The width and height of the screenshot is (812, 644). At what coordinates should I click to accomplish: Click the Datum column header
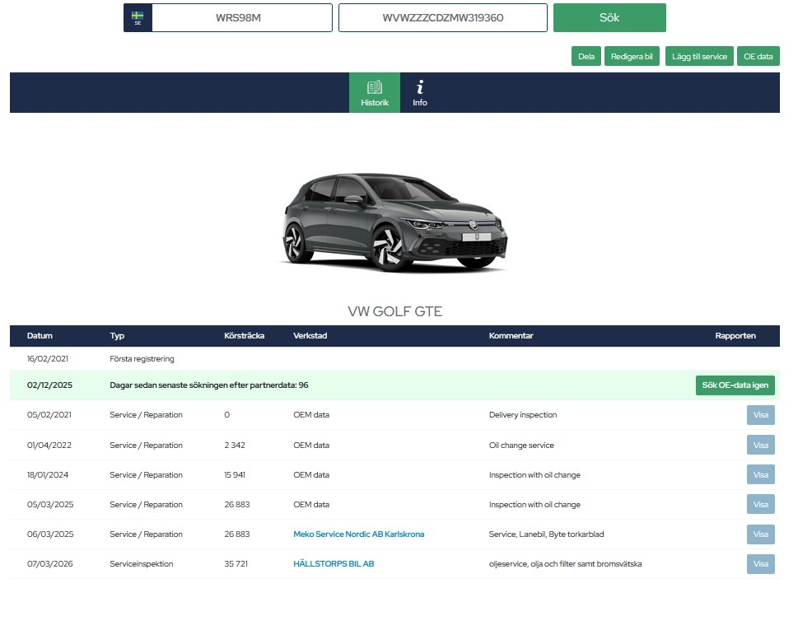pos(40,335)
